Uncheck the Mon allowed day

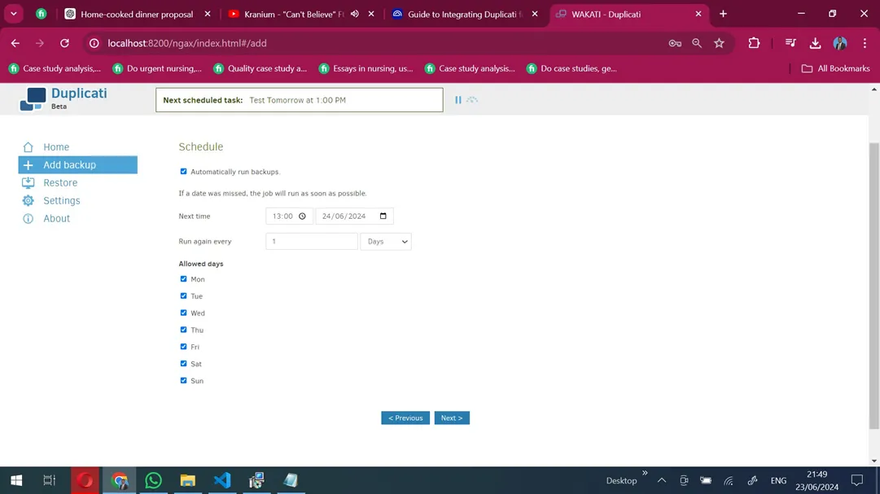pos(183,279)
